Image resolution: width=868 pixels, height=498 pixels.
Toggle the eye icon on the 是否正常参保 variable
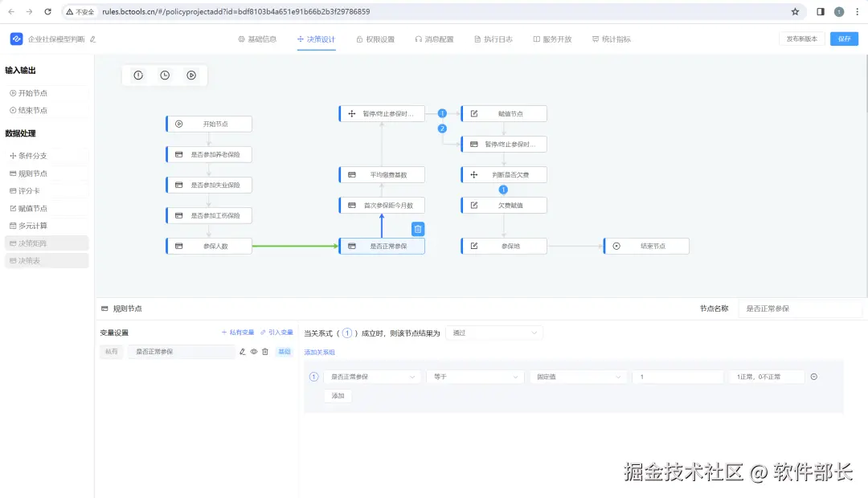253,351
